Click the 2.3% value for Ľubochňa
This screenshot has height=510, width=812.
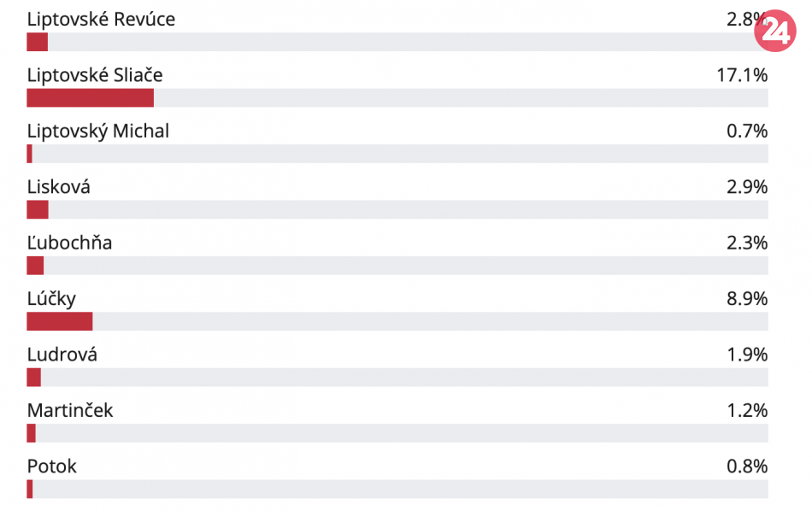pyautogui.click(x=746, y=243)
